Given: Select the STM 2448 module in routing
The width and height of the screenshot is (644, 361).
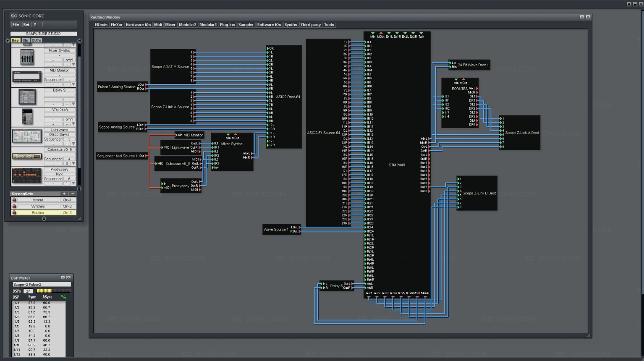Looking at the screenshot, I should [x=397, y=165].
